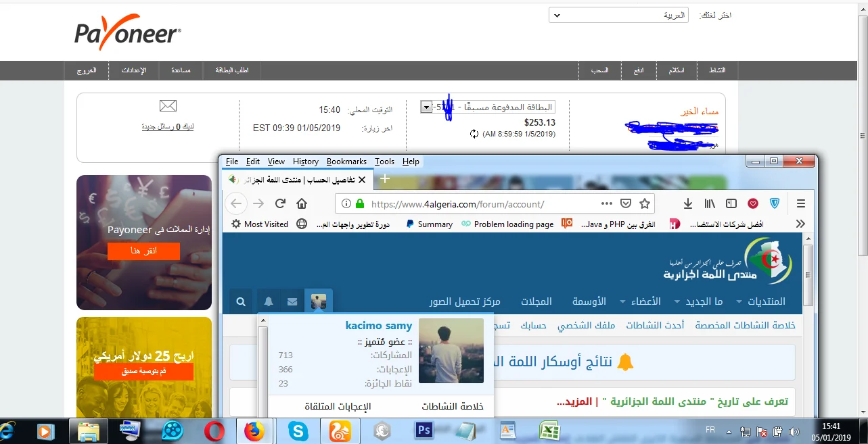The image size is (868, 444).
Task: Click orange 'انقر هنا' button on currency banner
Action: [x=143, y=251]
